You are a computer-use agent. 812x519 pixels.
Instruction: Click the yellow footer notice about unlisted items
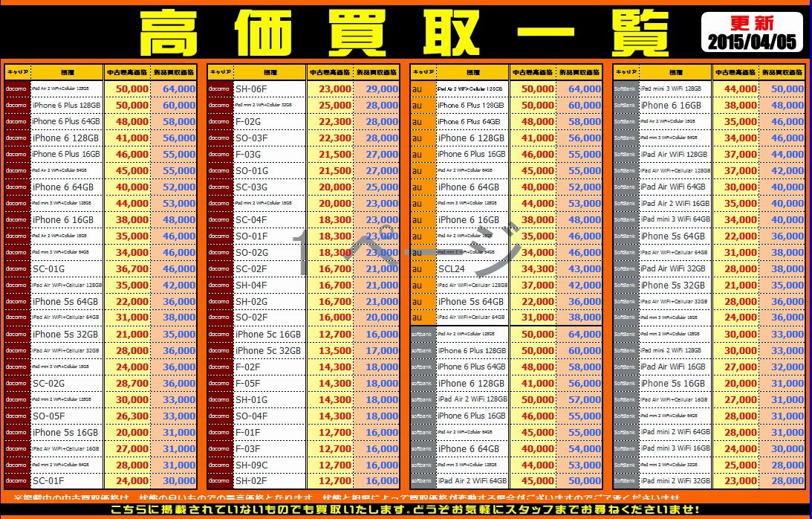coord(404,509)
